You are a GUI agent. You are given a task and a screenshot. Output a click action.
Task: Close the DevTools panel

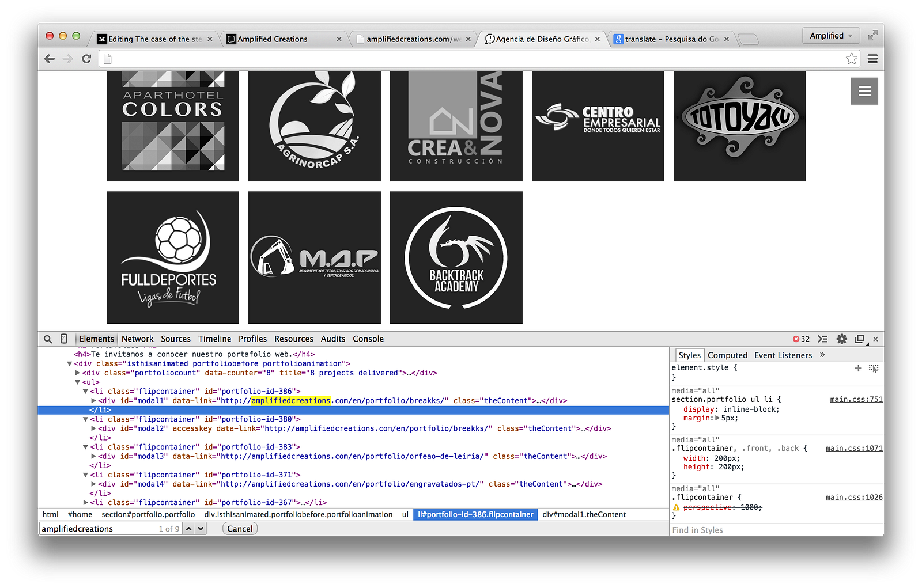(876, 339)
